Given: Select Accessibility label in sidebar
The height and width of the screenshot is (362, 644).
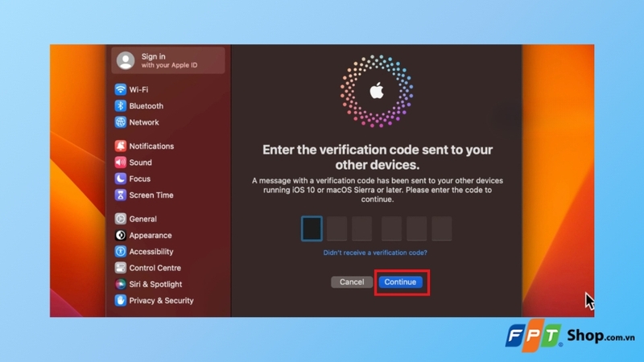Looking at the screenshot, I should [x=151, y=252].
